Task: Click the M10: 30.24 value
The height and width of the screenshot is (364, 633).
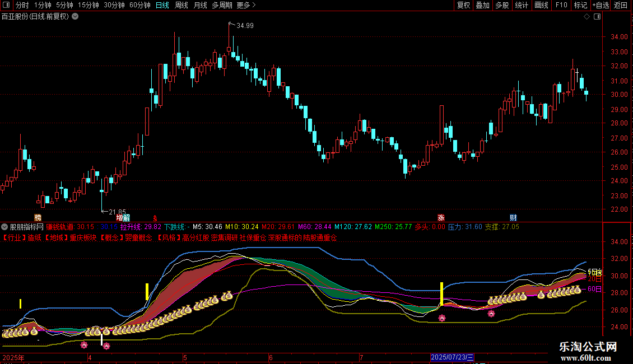Action: click(241, 227)
